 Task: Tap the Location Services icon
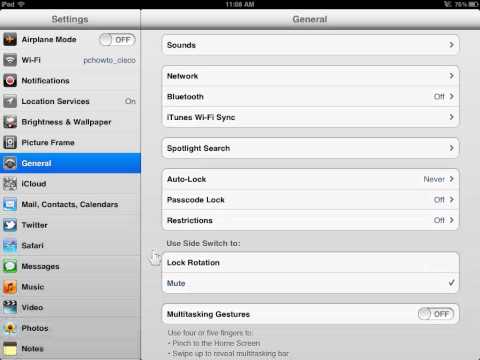click(x=10, y=101)
